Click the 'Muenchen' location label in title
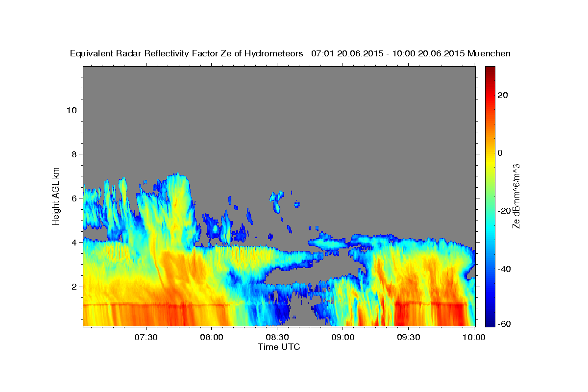The width and height of the screenshot is (588, 392). pyautogui.click(x=489, y=53)
